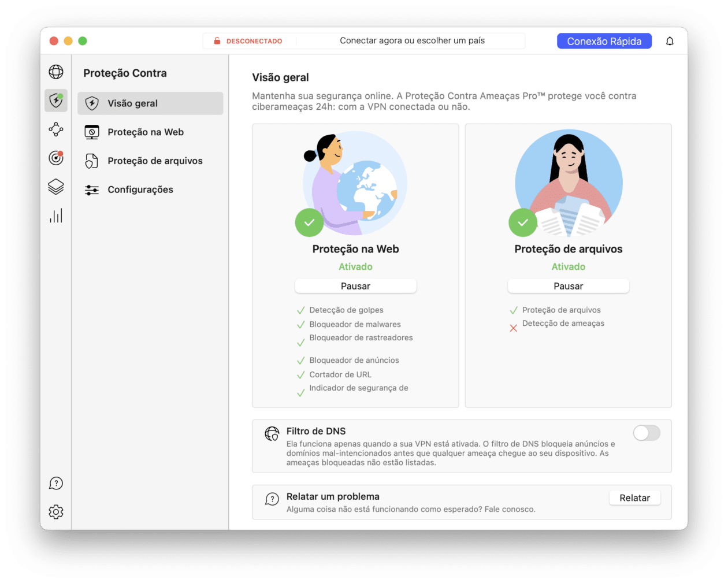Open Proteção de arquivos menu item

(150, 161)
